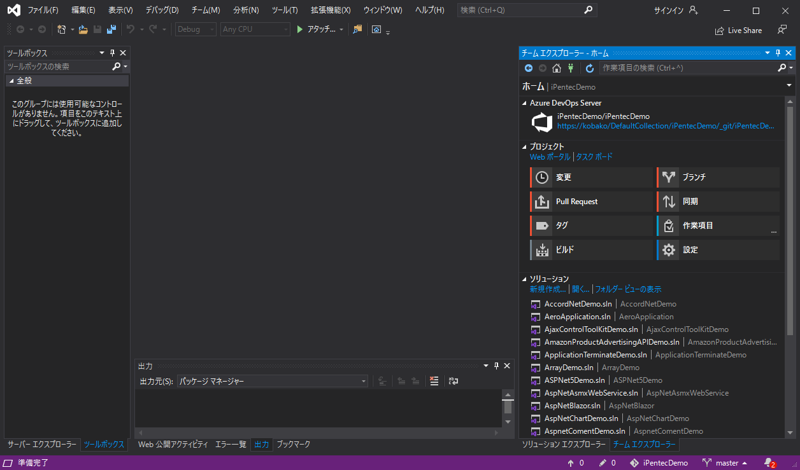The width and height of the screenshot is (800, 470).
Task: Open the デバッグ(D) menu
Action: tap(162, 10)
